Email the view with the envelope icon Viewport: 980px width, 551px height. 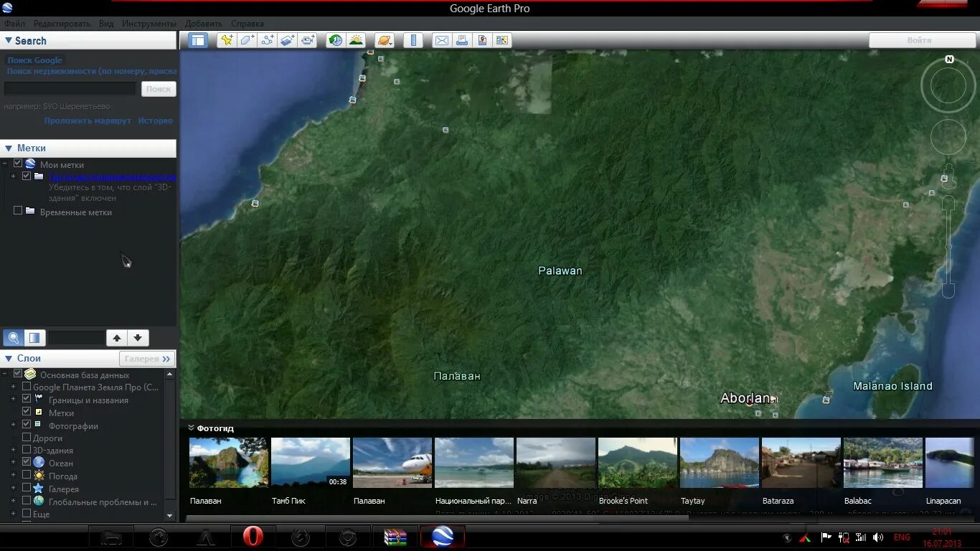point(441,40)
